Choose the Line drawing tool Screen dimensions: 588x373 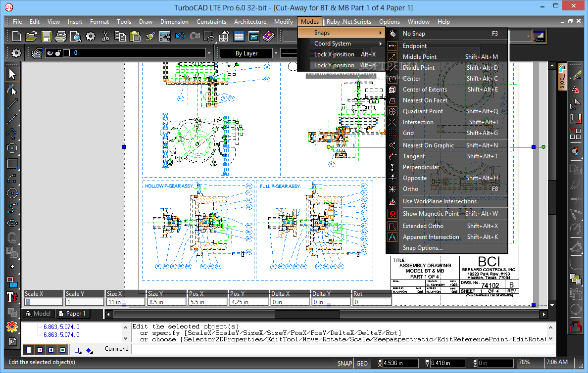[x=12, y=104]
